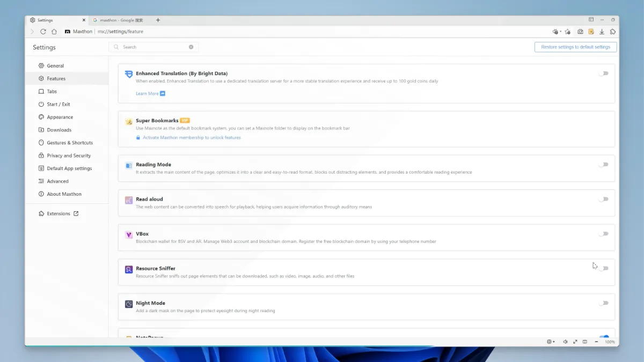The height and width of the screenshot is (362, 644).
Task: Click the screenshot camera icon in toolbar
Action: [580, 32]
